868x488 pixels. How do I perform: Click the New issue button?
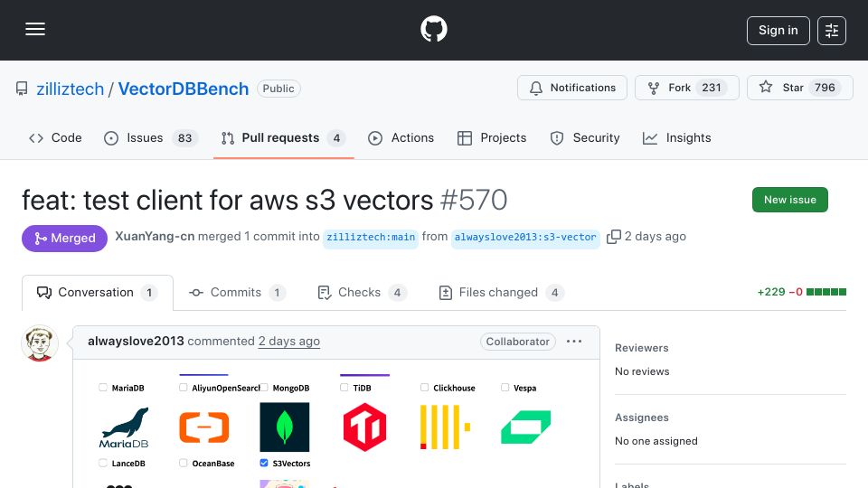(x=790, y=200)
